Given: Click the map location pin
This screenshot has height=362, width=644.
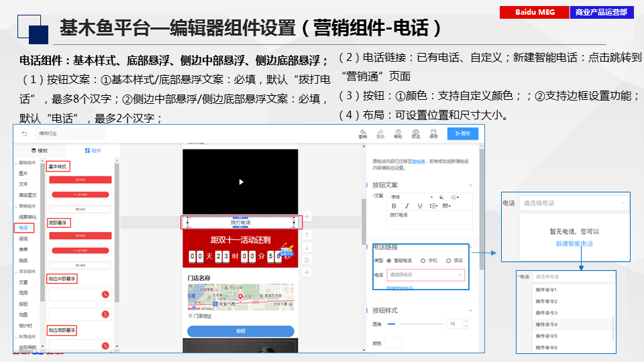Looking at the screenshot, I should 240,296.
